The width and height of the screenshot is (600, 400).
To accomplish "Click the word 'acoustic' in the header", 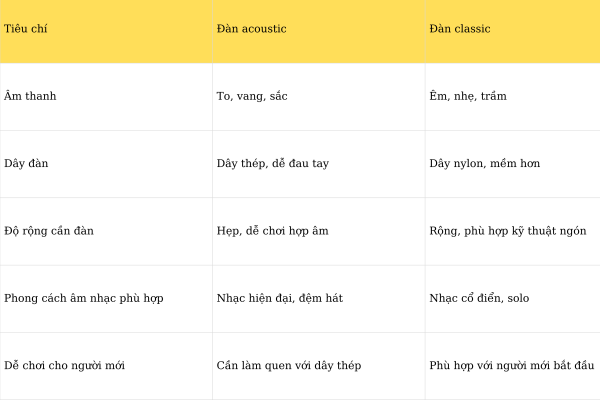I will [x=264, y=29].
